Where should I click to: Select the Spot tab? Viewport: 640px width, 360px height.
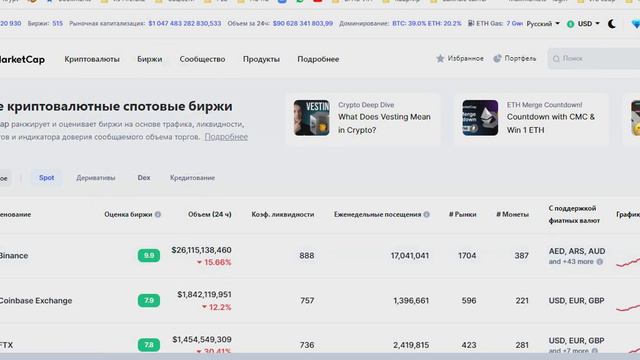pyautogui.click(x=47, y=178)
